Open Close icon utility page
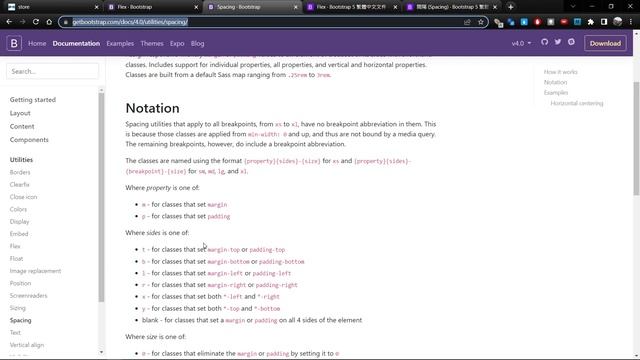The width and height of the screenshot is (640, 360). coord(23,197)
